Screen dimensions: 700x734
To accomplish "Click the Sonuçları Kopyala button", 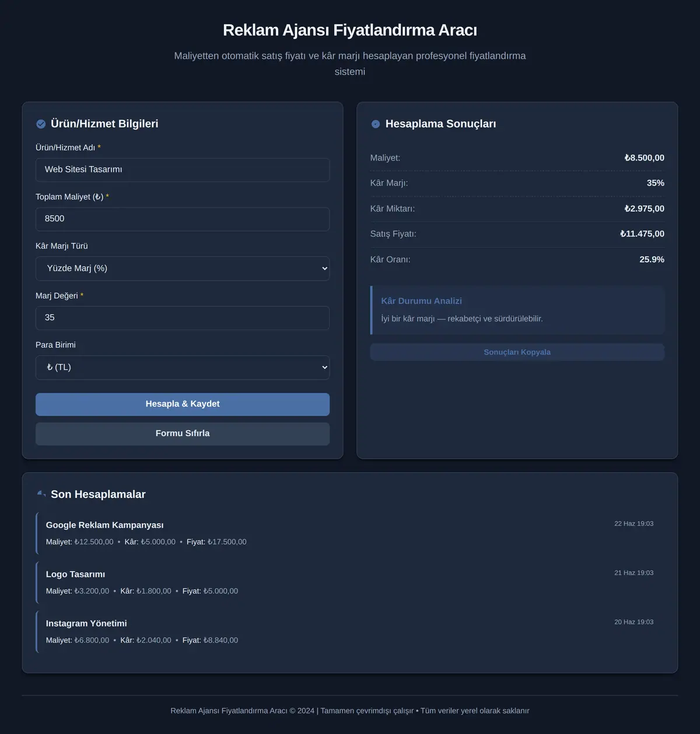I will [517, 352].
